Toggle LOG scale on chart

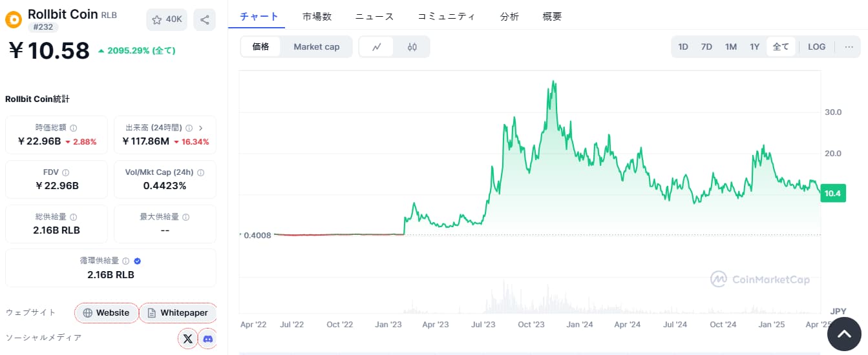(x=816, y=46)
